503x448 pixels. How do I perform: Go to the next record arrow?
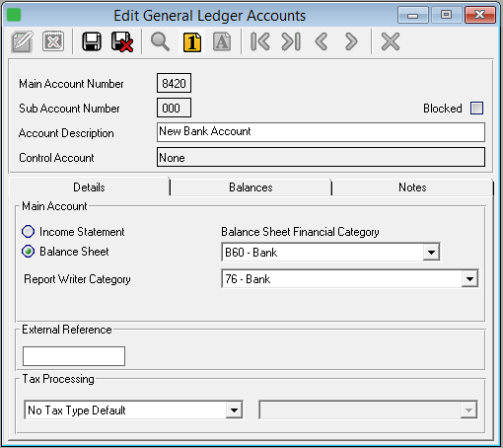[x=351, y=41]
